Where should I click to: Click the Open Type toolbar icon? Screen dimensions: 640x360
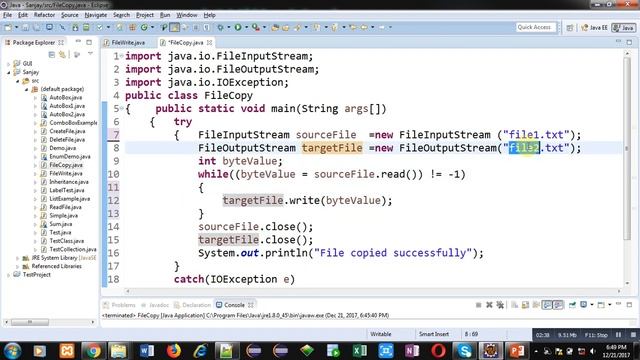point(275,27)
